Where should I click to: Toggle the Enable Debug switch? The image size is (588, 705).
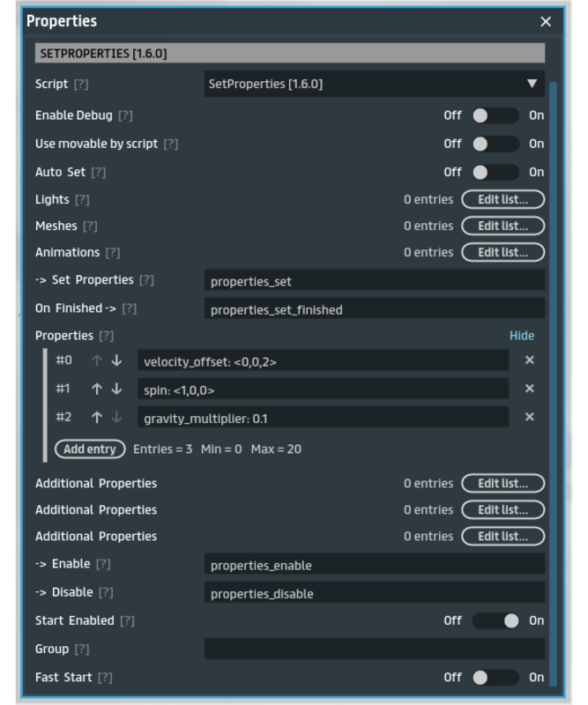click(x=494, y=115)
